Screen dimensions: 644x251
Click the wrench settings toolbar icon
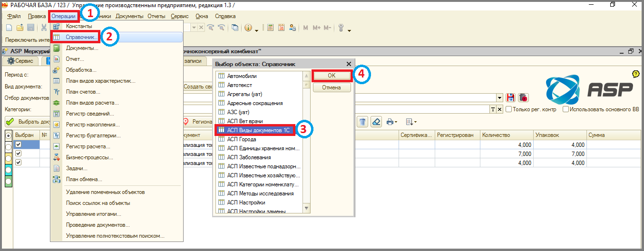(341, 28)
